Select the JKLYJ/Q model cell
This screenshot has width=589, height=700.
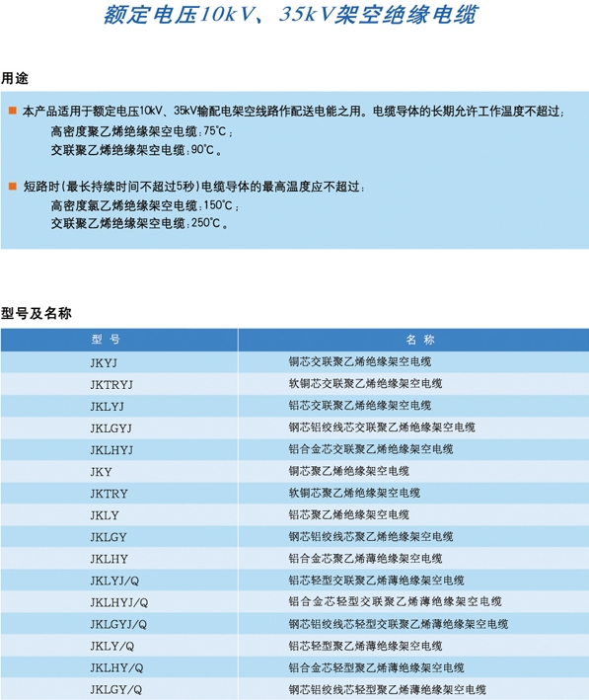pos(119,581)
